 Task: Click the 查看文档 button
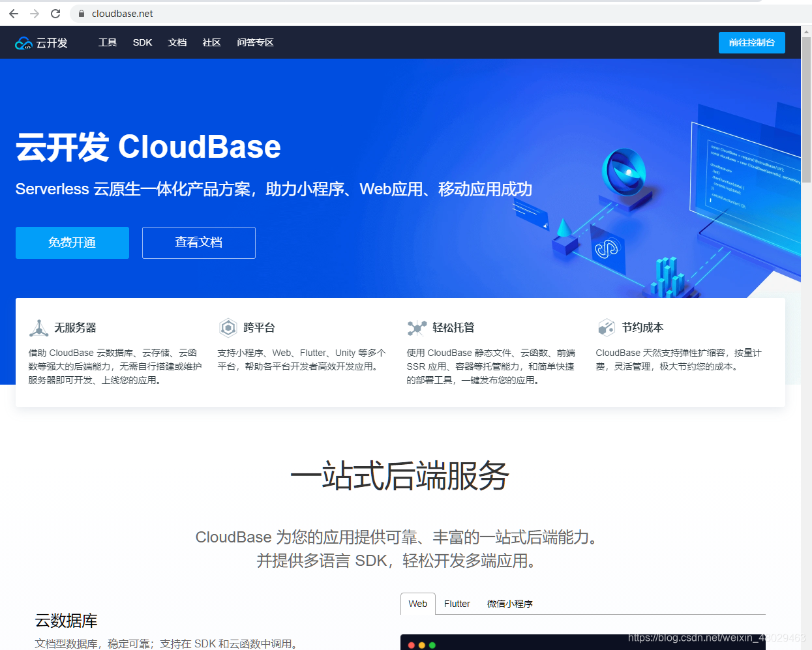click(199, 243)
